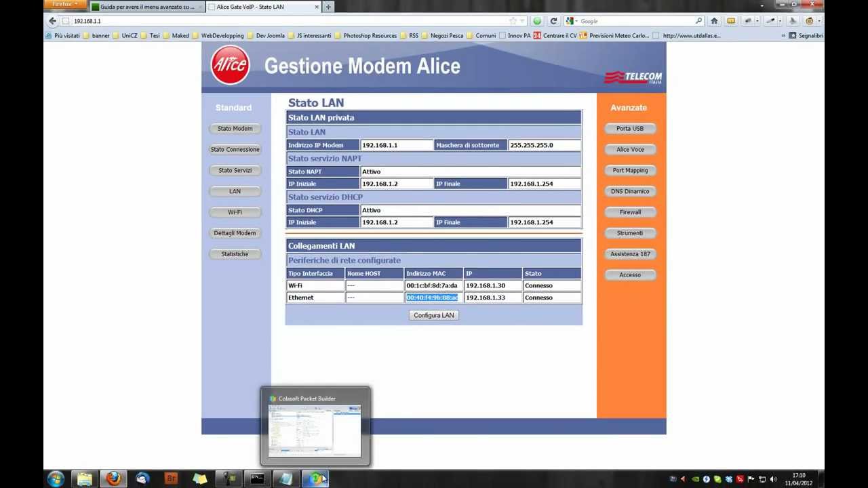
Task: Open the Wi-Fi settings page
Action: (x=235, y=212)
